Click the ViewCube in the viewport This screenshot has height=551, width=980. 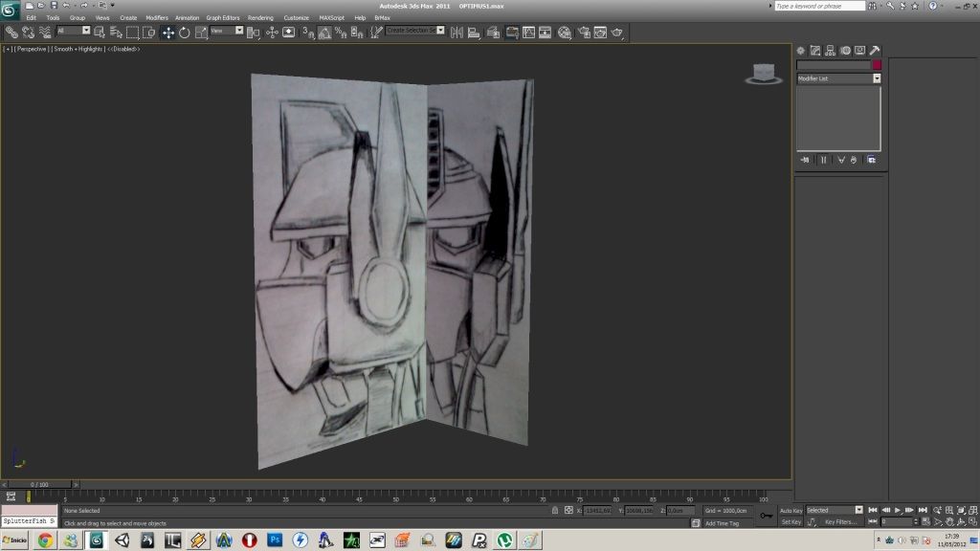coord(764,74)
